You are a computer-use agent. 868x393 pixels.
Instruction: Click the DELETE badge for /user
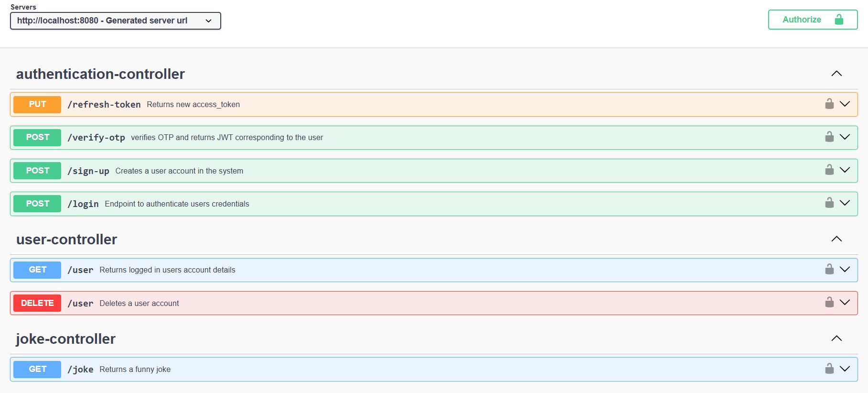click(x=37, y=303)
